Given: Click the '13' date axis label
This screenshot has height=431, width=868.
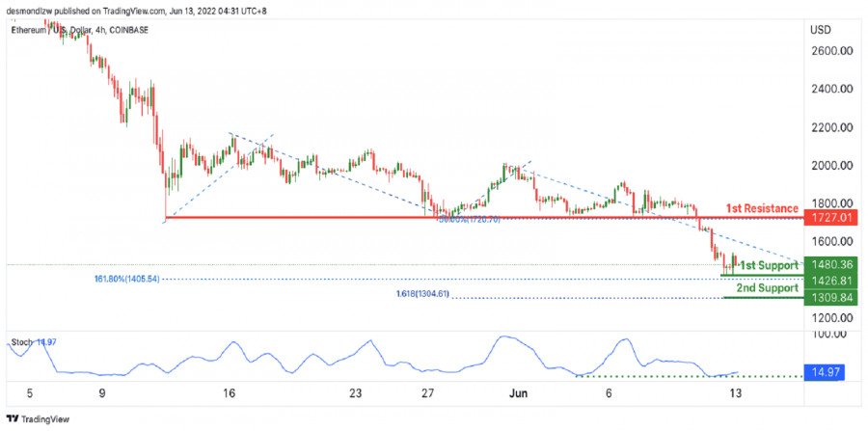Looking at the screenshot, I should pyautogui.click(x=735, y=394).
